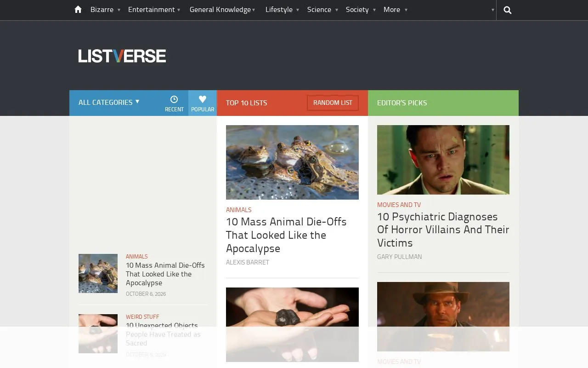Screen dimensions: 588x368
Task: Open the dropdown arrow beside search
Action: coord(493,10)
